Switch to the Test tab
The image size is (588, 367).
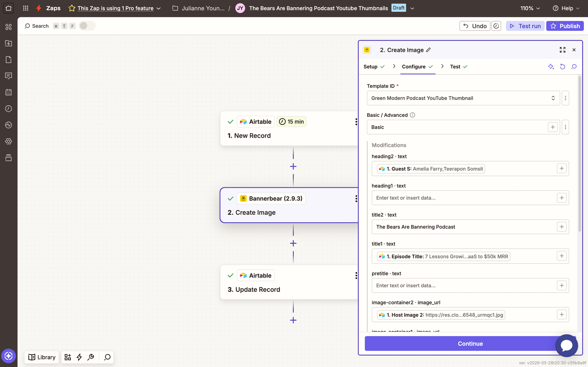(x=459, y=67)
